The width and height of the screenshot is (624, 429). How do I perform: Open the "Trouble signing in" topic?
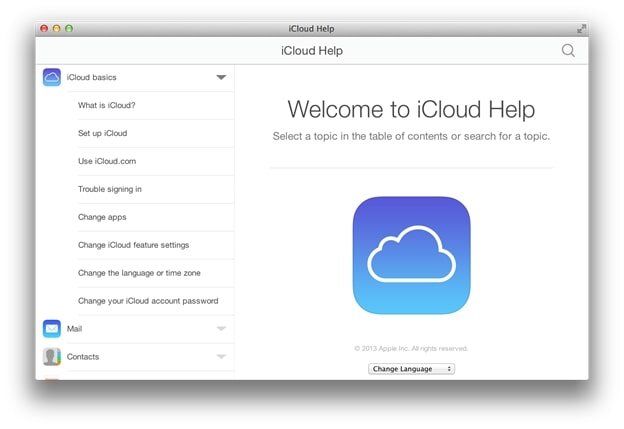pos(109,189)
